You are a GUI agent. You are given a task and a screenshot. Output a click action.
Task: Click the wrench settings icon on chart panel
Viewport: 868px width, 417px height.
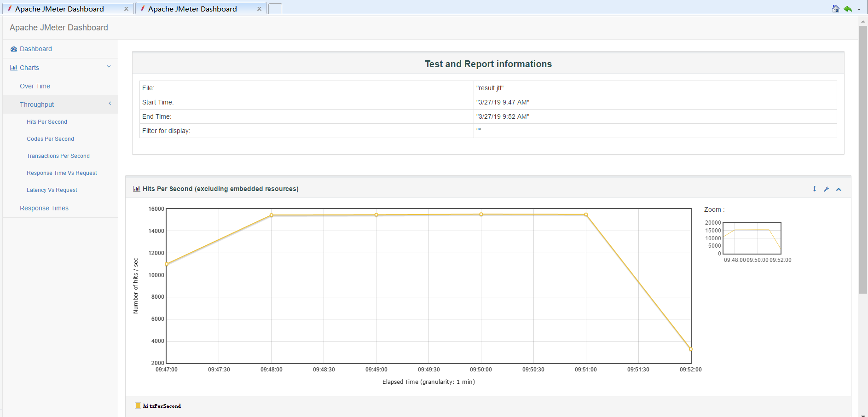point(827,189)
